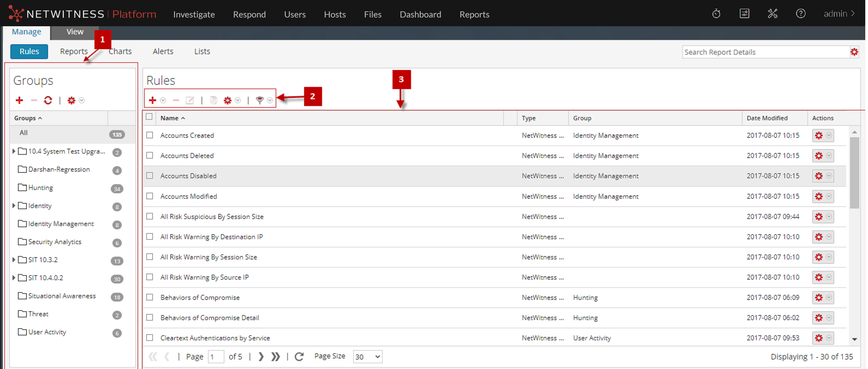Go to the next page arrow
Viewport: 868px width, 369px height.
pos(261,356)
